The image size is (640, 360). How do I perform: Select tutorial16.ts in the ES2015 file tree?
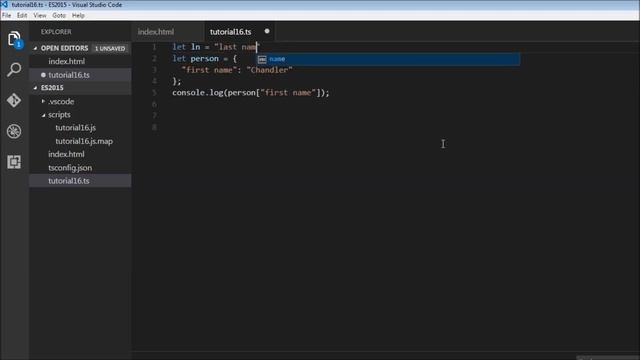pos(80,181)
